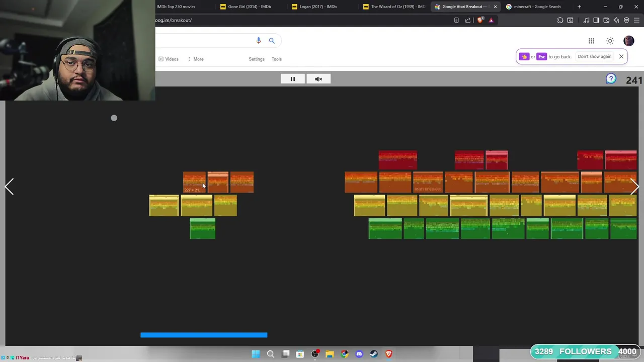The width and height of the screenshot is (644, 362).
Task: Open Microsoft Store from taskbar
Action: [x=300, y=354]
